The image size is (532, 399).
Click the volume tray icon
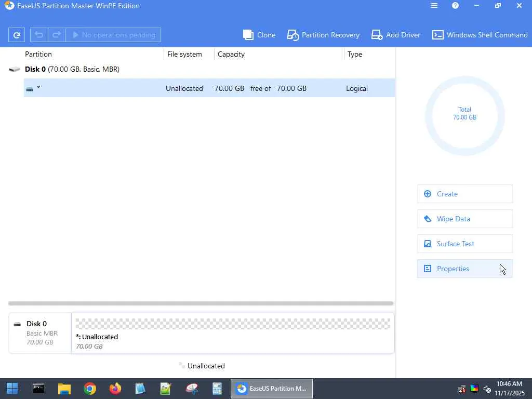(487, 389)
